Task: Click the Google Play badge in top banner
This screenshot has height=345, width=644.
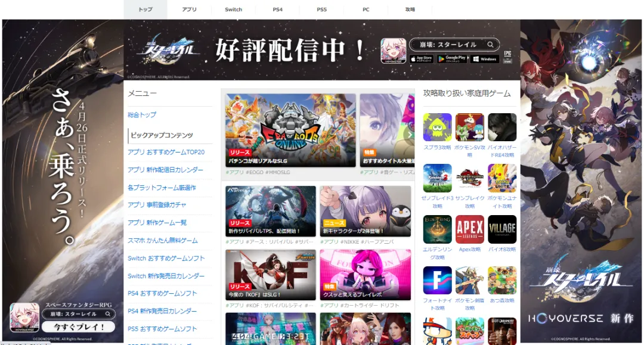Action: pos(452,58)
